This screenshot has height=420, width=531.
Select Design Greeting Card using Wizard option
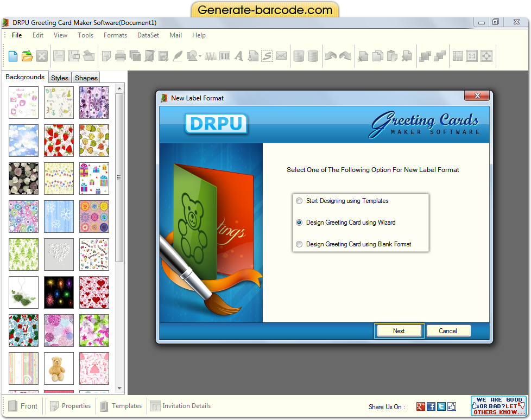345,222
